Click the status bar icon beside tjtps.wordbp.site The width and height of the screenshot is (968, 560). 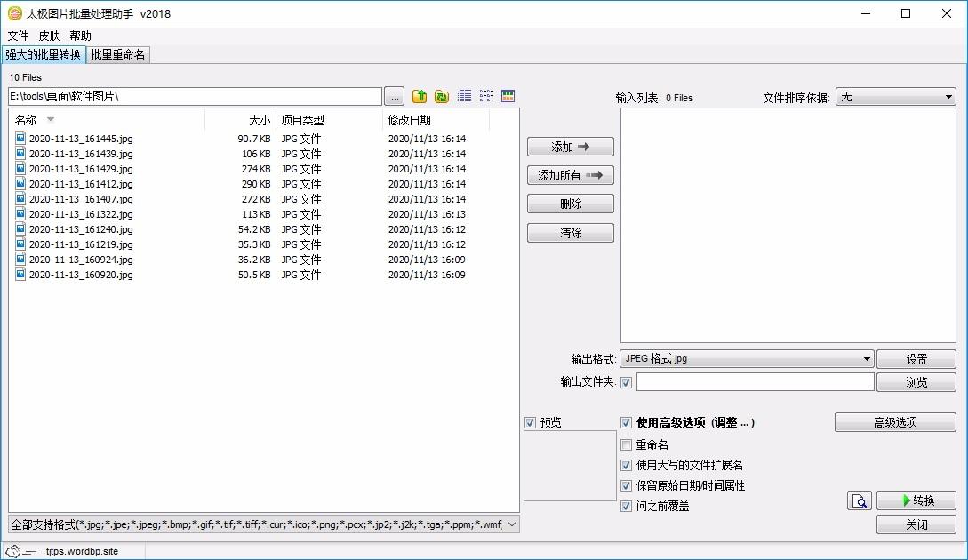22,551
